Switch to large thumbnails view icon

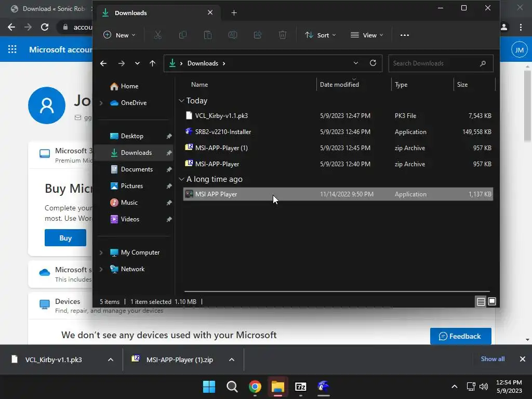tap(492, 301)
